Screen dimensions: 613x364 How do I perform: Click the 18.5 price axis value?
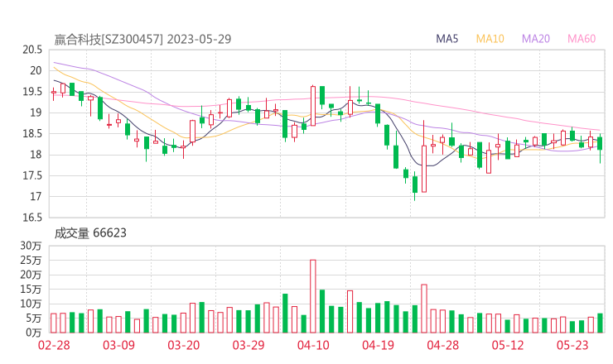[32, 134]
